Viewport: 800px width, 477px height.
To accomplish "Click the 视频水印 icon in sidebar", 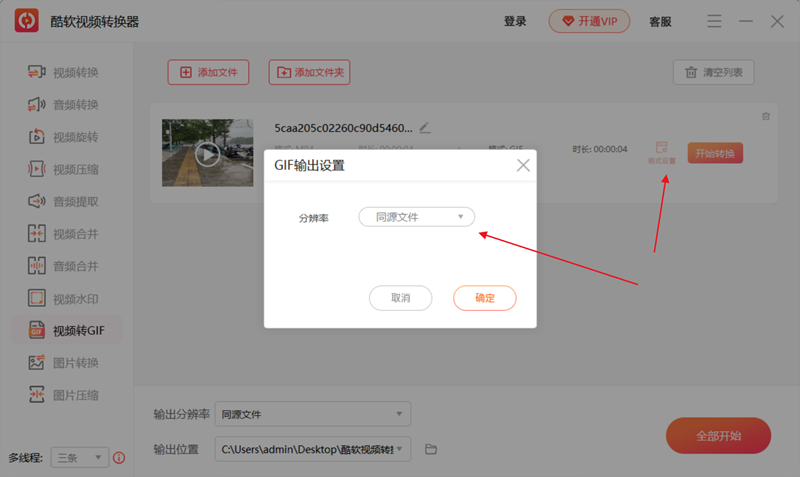I will coord(37,298).
